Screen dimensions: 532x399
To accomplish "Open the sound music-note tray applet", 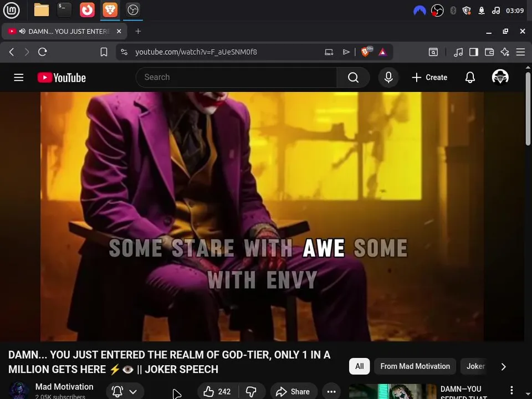I will pyautogui.click(x=495, y=11).
